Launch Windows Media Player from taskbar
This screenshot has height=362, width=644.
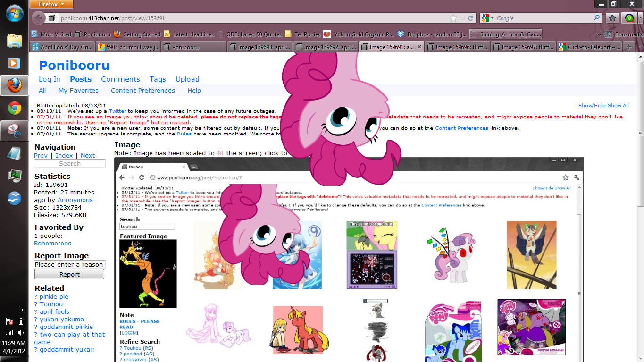pyautogui.click(x=14, y=62)
